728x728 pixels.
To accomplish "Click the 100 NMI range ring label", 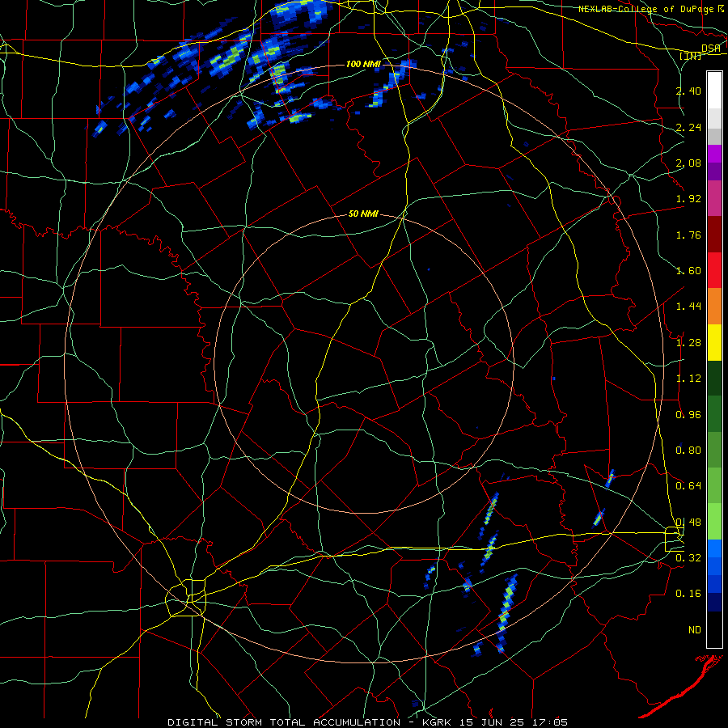I will point(363,64).
